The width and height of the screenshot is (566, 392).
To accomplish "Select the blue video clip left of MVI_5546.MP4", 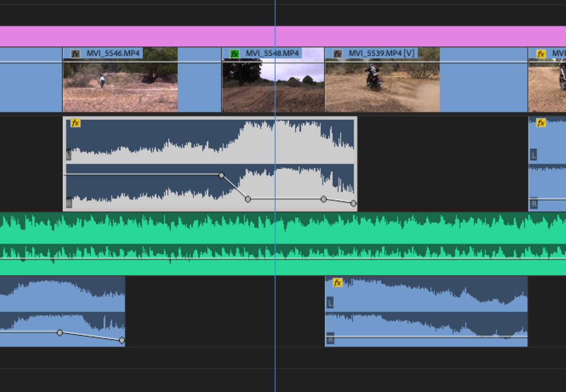I will [31, 79].
